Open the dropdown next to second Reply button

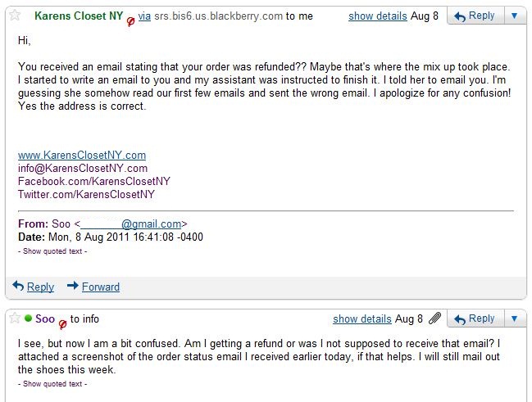coord(514,318)
